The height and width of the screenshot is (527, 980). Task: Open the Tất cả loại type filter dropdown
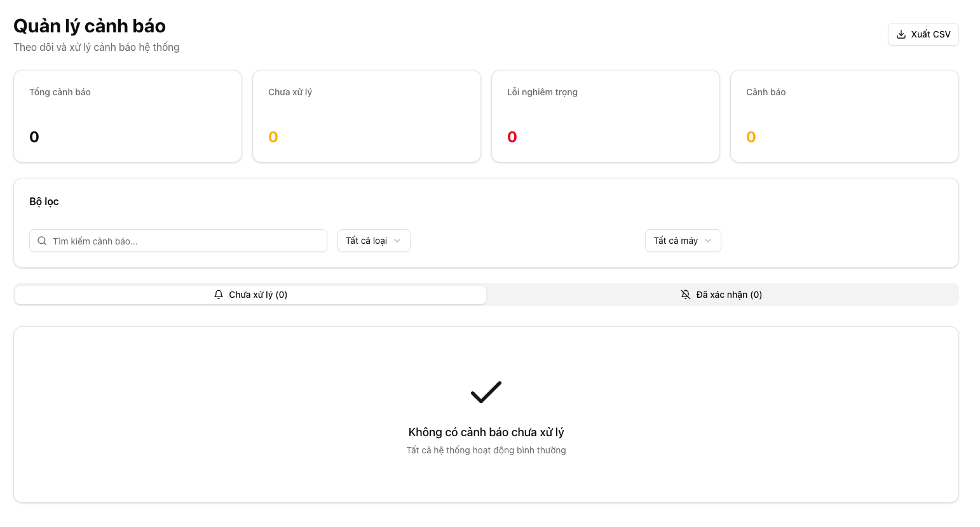pyautogui.click(x=373, y=241)
